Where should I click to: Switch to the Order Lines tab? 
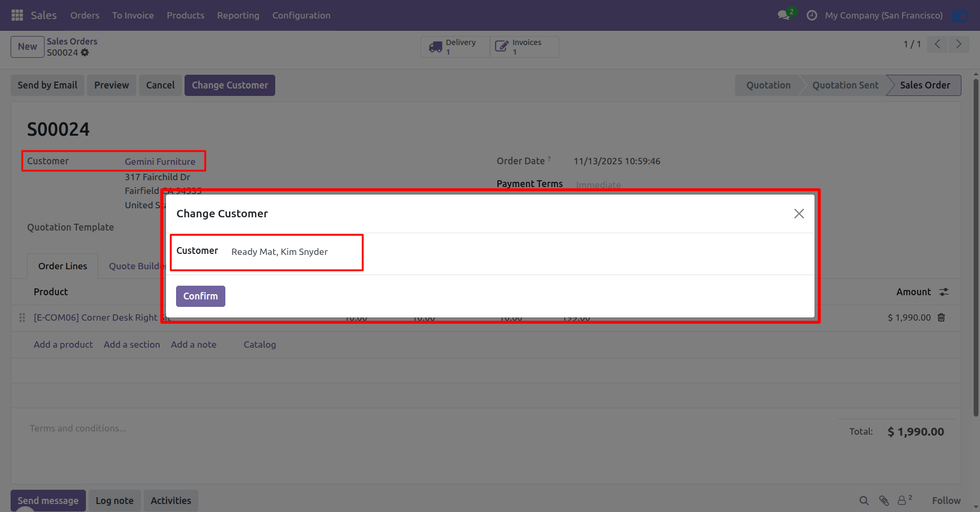click(63, 266)
